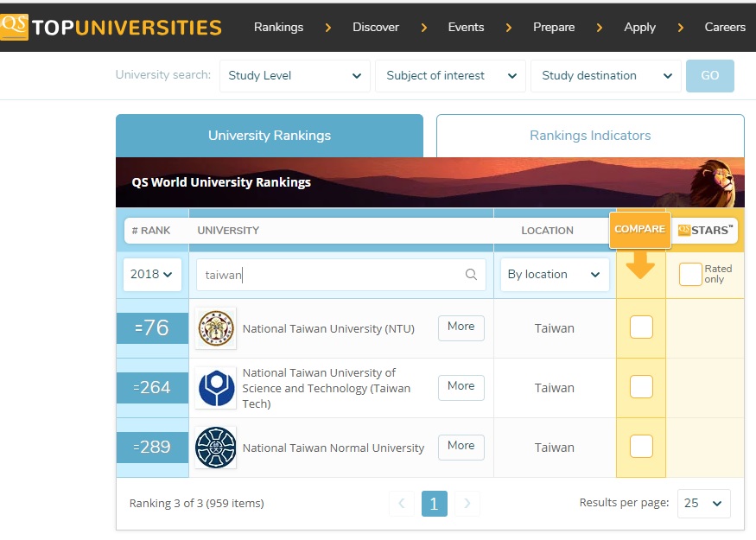Click National Taiwan Normal University logo

216,448
